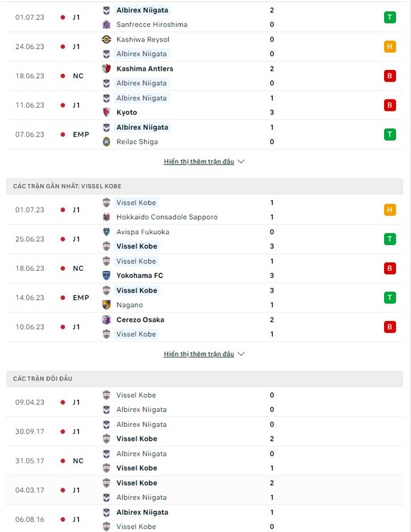This screenshot has height=532, width=411.
Task: Click the Avispa Fukuoka team crest icon
Action: click(107, 232)
